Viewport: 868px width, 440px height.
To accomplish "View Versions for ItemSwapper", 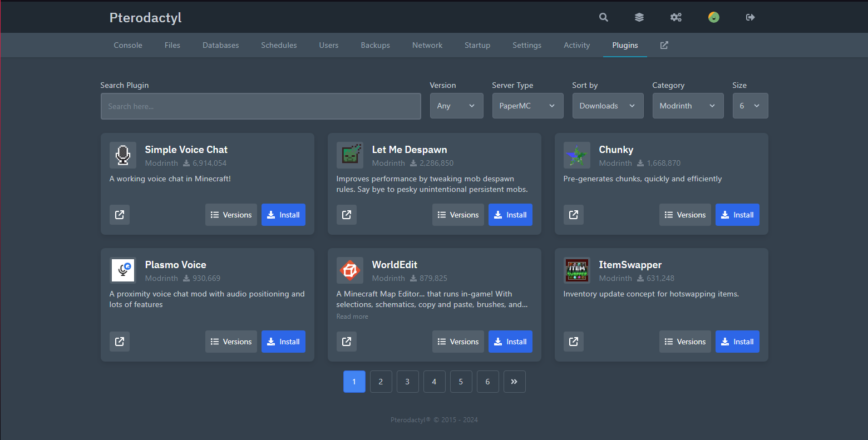I will (x=685, y=342).
